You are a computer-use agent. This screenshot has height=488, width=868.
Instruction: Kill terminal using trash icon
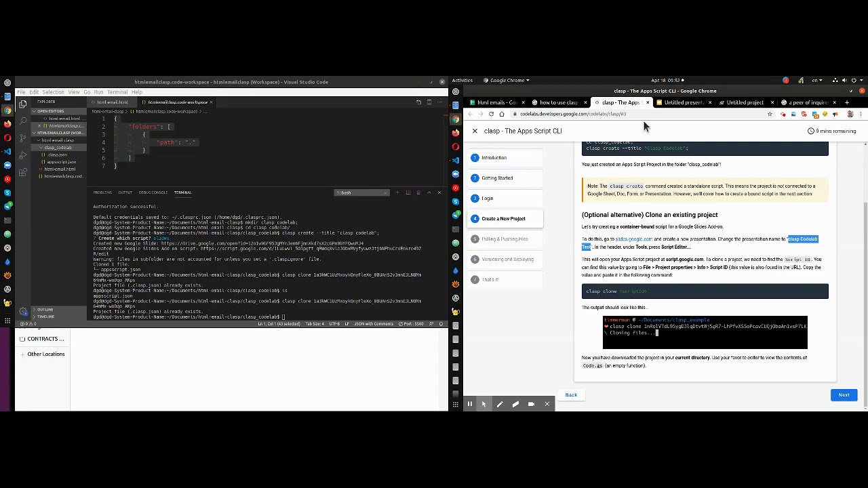418,192
